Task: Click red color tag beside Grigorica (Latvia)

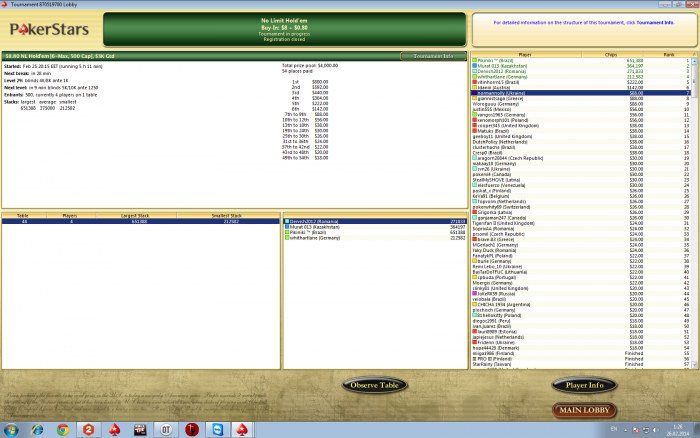Action: click(x=475, y=212)
